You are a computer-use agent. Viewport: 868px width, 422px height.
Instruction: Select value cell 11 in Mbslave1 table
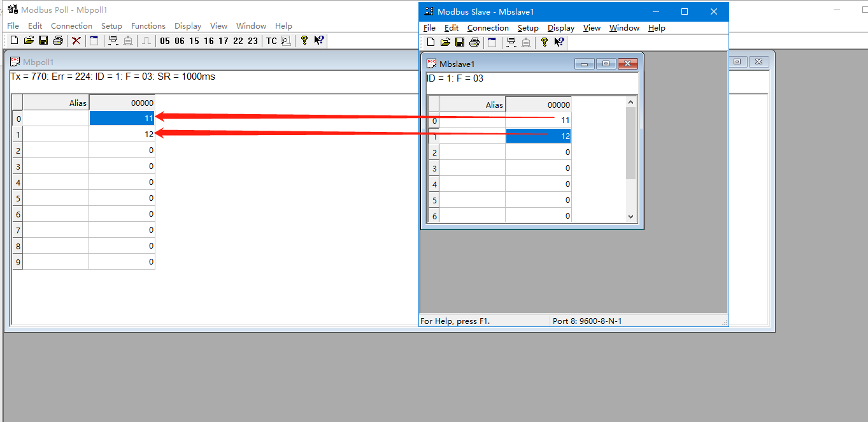[x=538, y=120]
